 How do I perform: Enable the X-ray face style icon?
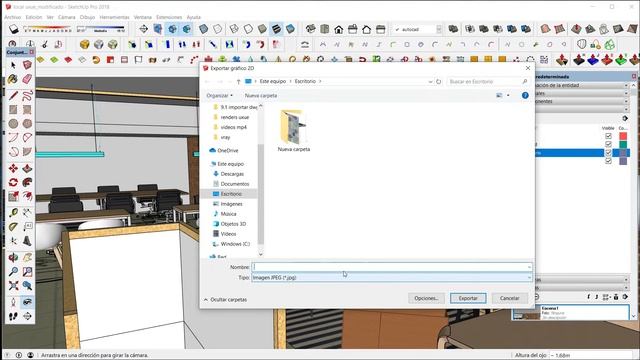pos(203,29)
